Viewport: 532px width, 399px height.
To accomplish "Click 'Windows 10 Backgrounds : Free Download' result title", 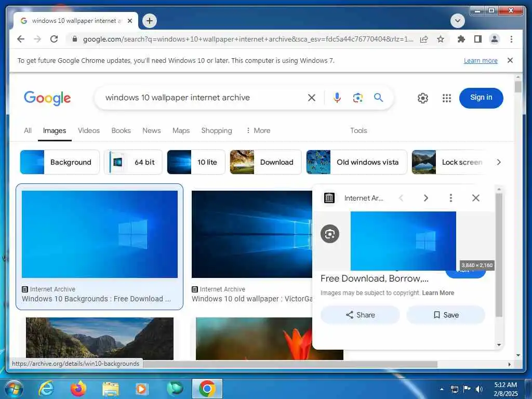I will (96, 299).
